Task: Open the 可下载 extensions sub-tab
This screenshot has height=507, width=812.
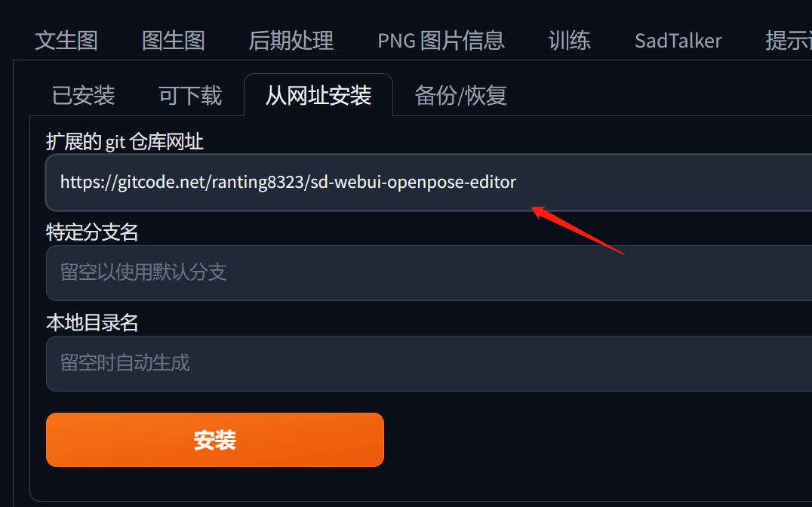Action: point(190,96)
